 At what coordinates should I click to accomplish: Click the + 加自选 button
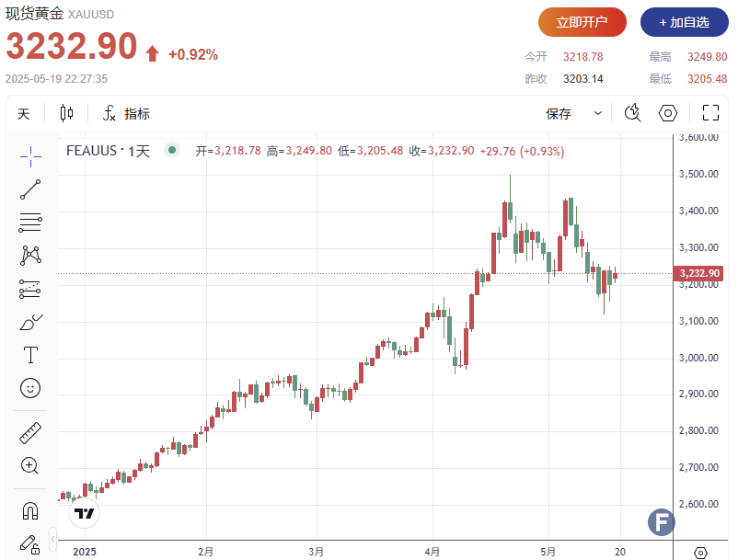pos(684,22)
